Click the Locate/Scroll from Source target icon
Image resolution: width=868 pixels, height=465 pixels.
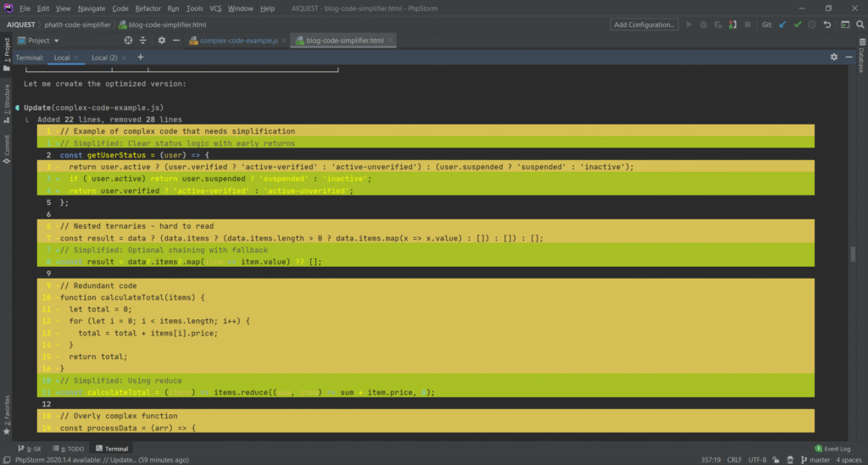[x=128, y=41]
